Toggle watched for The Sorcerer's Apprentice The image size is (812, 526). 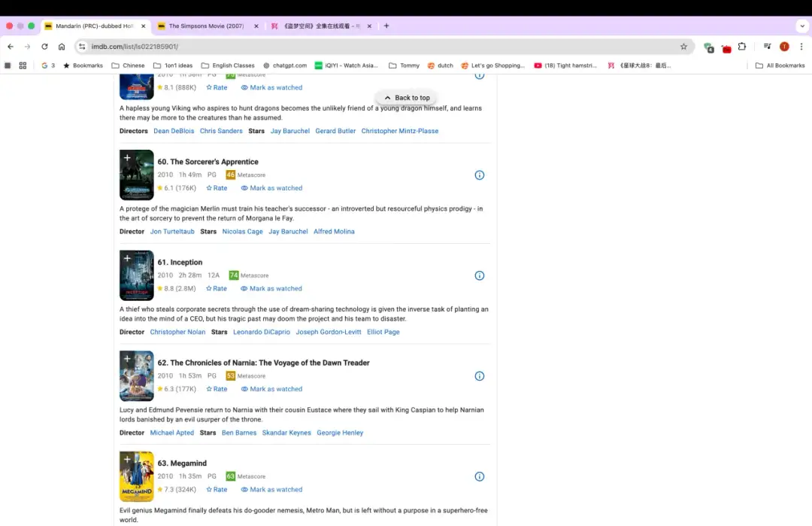271,188
